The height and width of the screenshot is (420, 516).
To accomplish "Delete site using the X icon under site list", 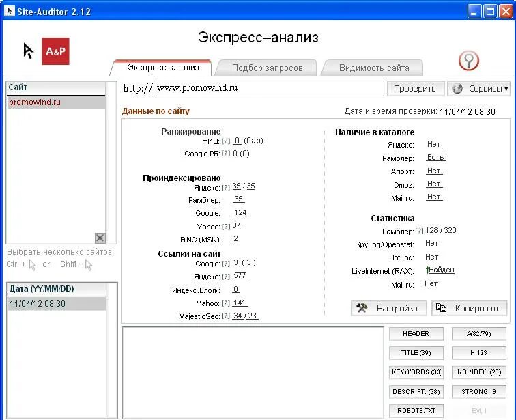I will point(100,238).
